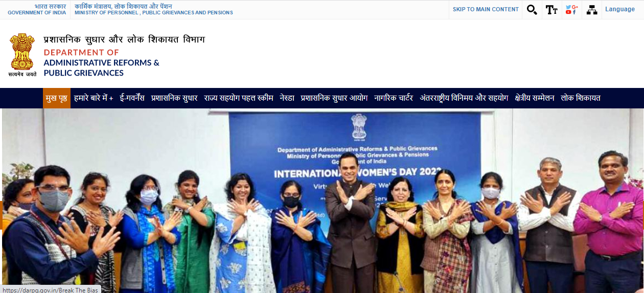Click the national emblem logo
This screenshot has width=644, height=293.
[22, 55]
